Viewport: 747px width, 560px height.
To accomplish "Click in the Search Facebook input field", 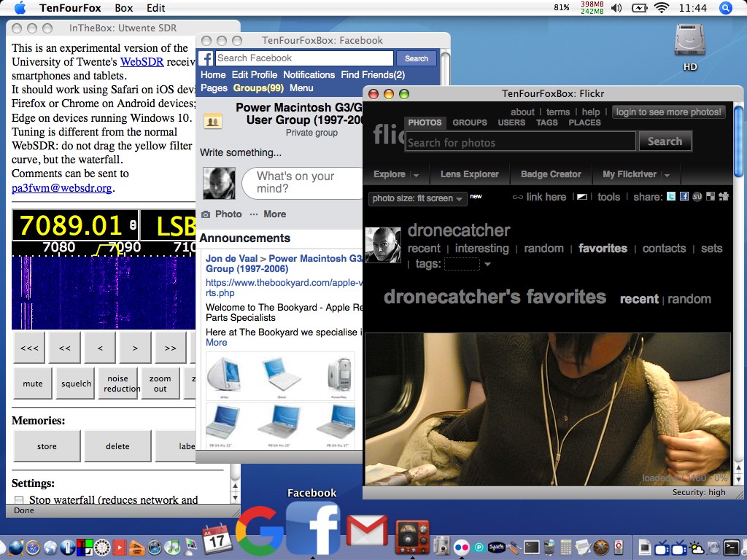I will 304,58.
